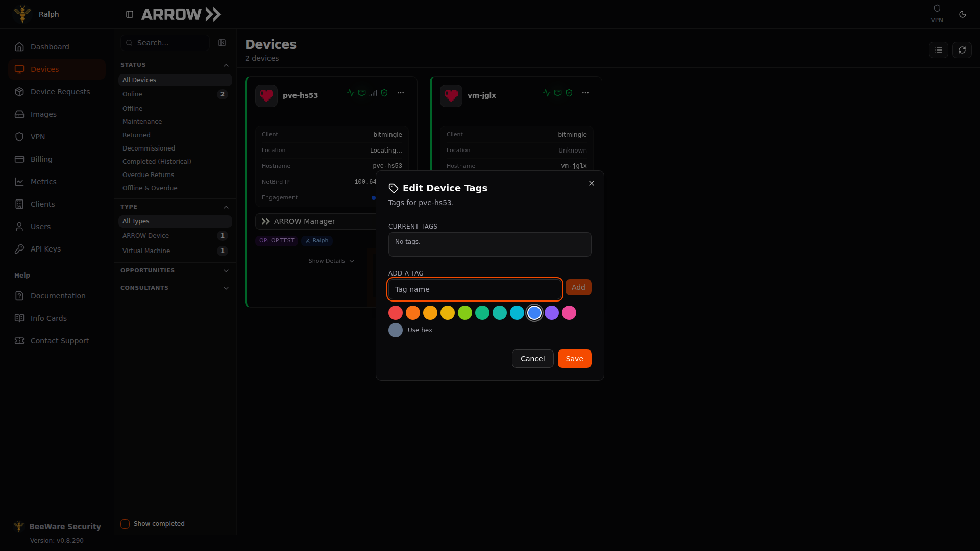Filter by Decommissioned status

[175, 148]
